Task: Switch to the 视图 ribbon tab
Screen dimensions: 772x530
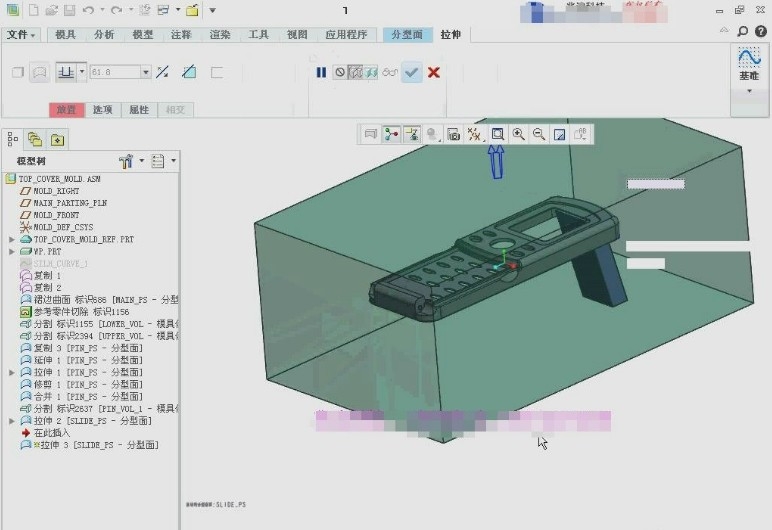Action: coord(297,34)
